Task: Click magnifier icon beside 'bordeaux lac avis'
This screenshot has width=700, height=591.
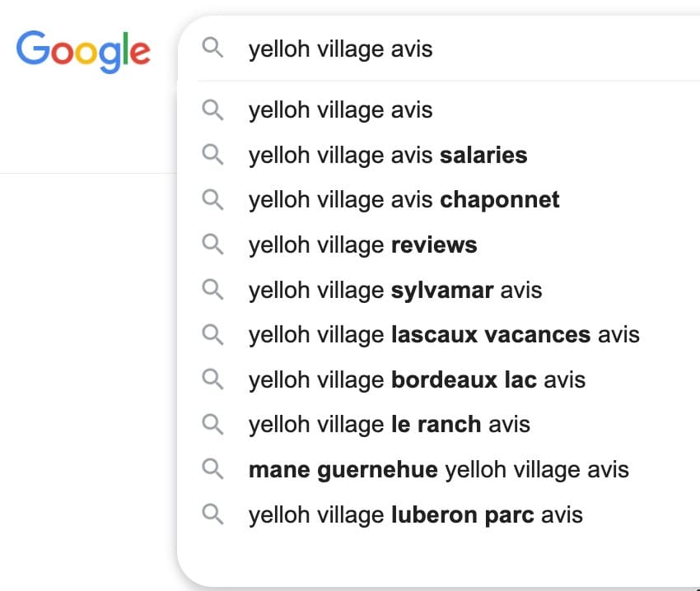Action: coord(212,379)
